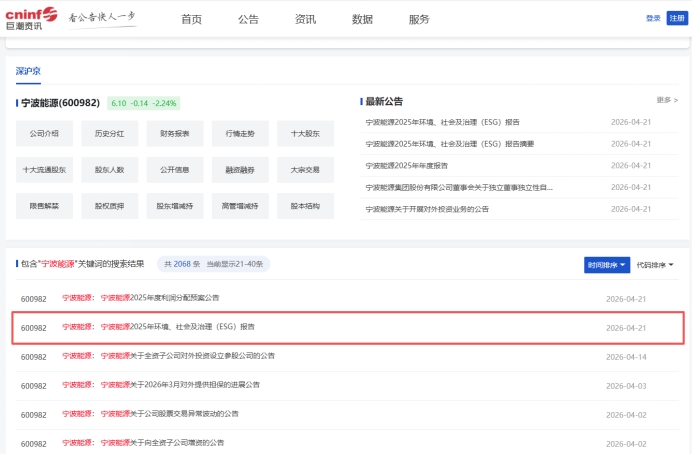Open 公司介绍 for 宁波能源

click(44, 133)
